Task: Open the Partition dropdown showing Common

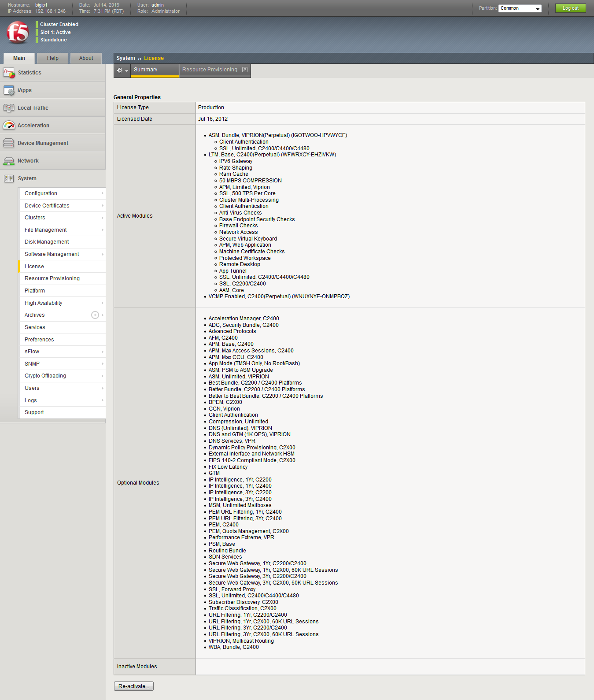Action: (520, 8)
